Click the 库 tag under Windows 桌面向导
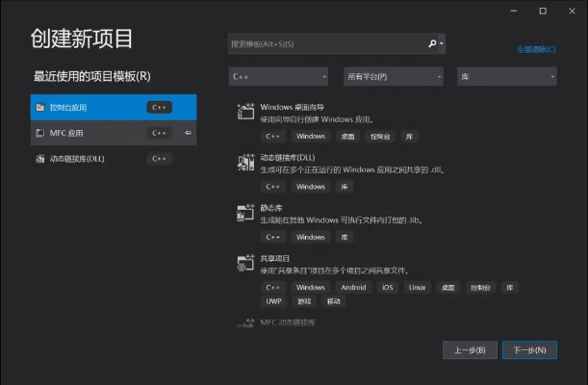Image resolution: width=588 pixels, height=385 pixels. pos(409,137)
